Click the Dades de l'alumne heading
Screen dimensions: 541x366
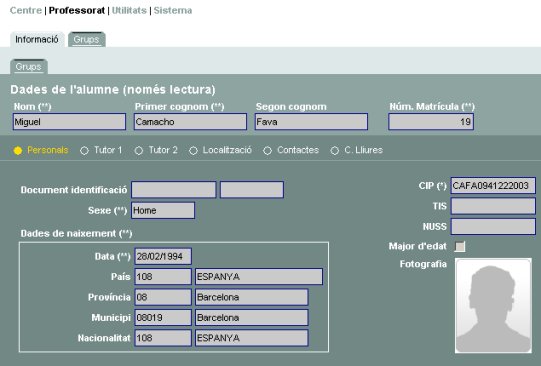pyautogui.click(x=113, y=90)
